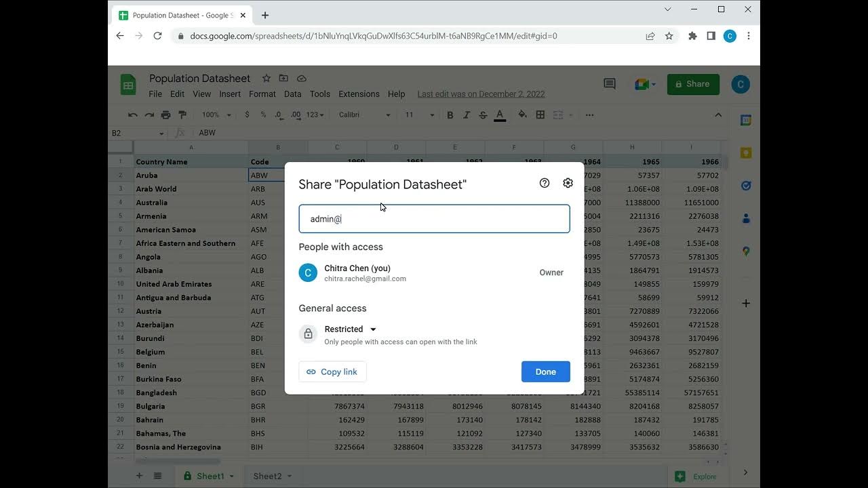This screenshot has height=488, width=868.
Task: Click redo in the toolbar
Action: point(149,115)
